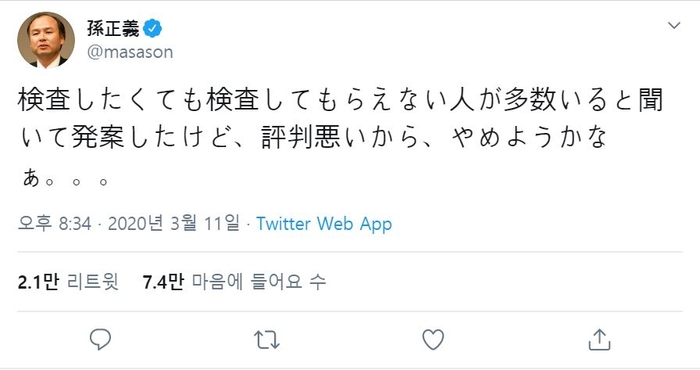Click the tweet line starting with いて発案
The image size is (700, 370).
[312, 137]
